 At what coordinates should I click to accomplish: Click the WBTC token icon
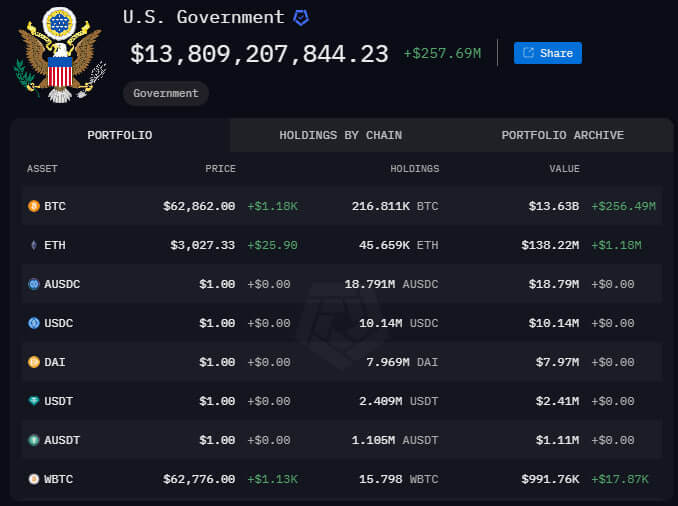point(34,479)
